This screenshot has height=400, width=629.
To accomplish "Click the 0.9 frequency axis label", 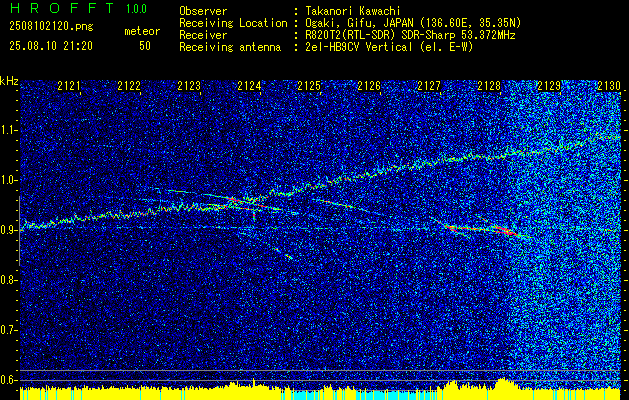I will pyautogui.click(x=8, y=230).
